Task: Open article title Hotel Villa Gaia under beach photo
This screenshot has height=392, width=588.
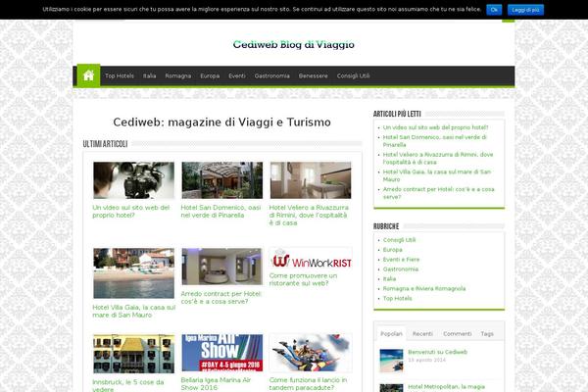Action: tap(134, 311)
